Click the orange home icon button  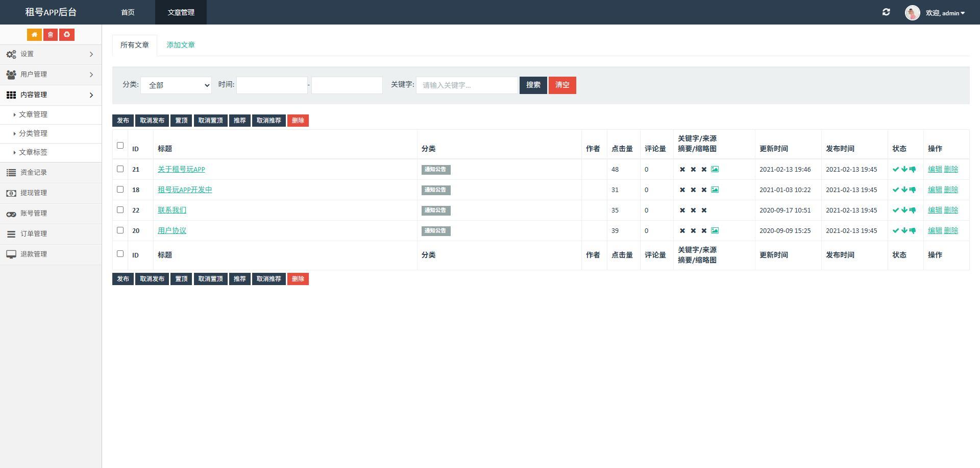point(34,35)
